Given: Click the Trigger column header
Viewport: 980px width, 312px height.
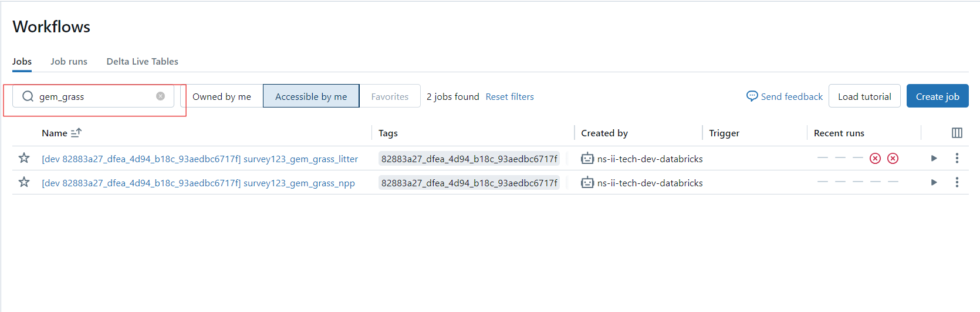Looking at the screenshot, I should [724, 133].
